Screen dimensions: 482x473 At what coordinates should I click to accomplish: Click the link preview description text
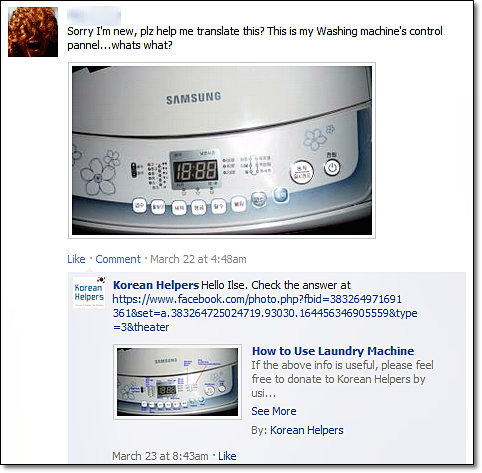pos(342,379)
